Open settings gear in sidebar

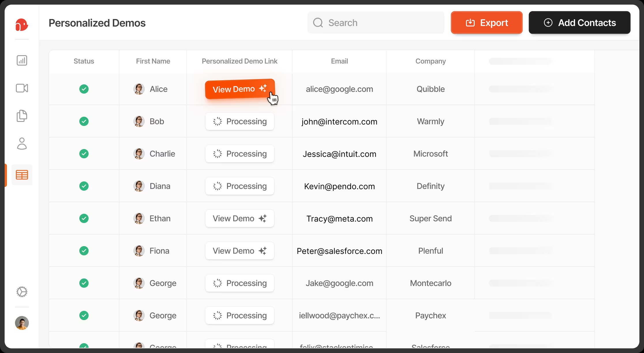[22, 292]
